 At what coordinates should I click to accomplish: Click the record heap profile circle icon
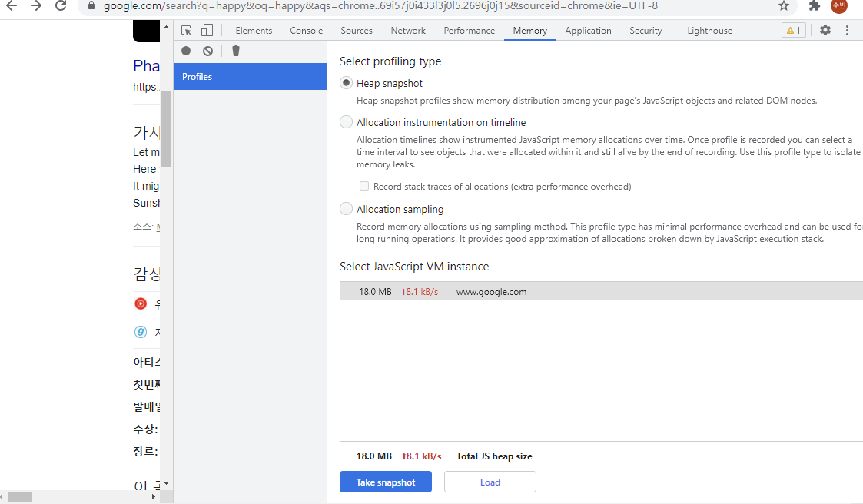186,51
